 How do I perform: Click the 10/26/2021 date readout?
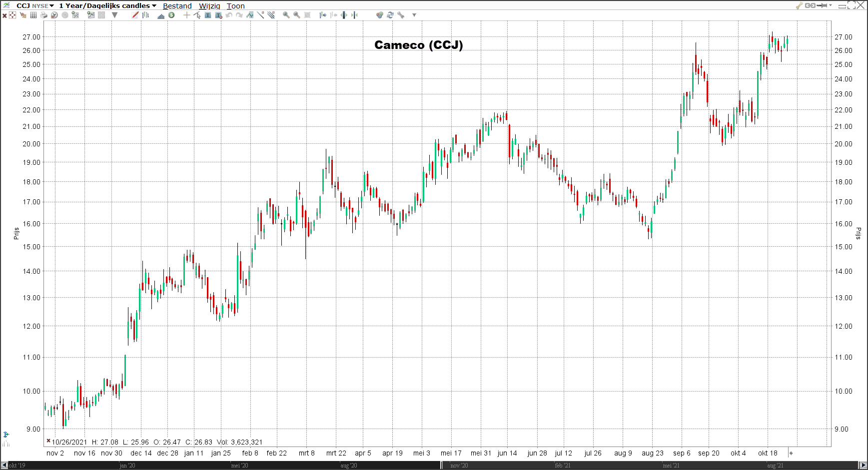click(x=69, y=442)
